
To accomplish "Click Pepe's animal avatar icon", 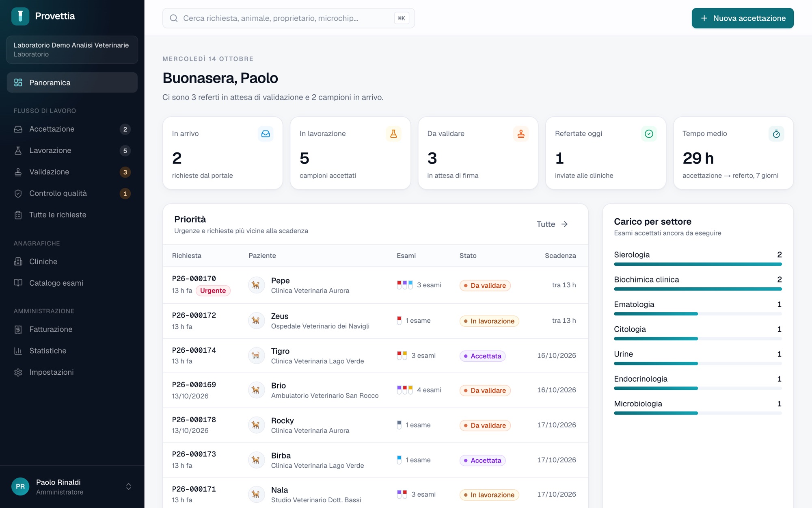I will pyautogui.click(x=256, y=285).
